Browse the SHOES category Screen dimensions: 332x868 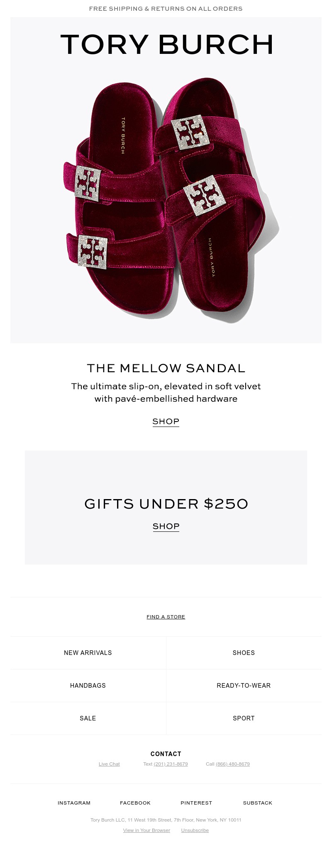tap(244, 652)
